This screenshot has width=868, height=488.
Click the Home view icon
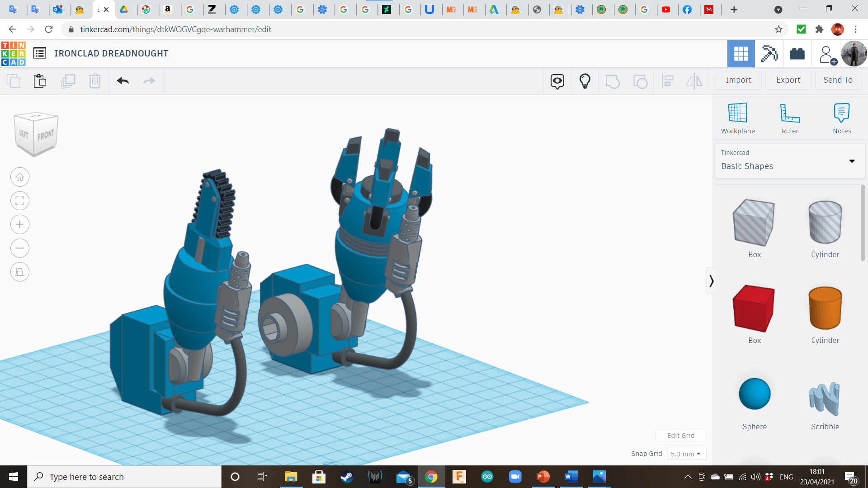[x=20, y=177]
